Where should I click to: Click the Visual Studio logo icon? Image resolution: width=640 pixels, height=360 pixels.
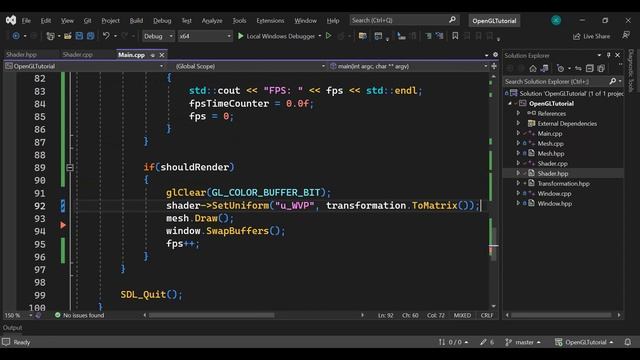coord(11,20)
